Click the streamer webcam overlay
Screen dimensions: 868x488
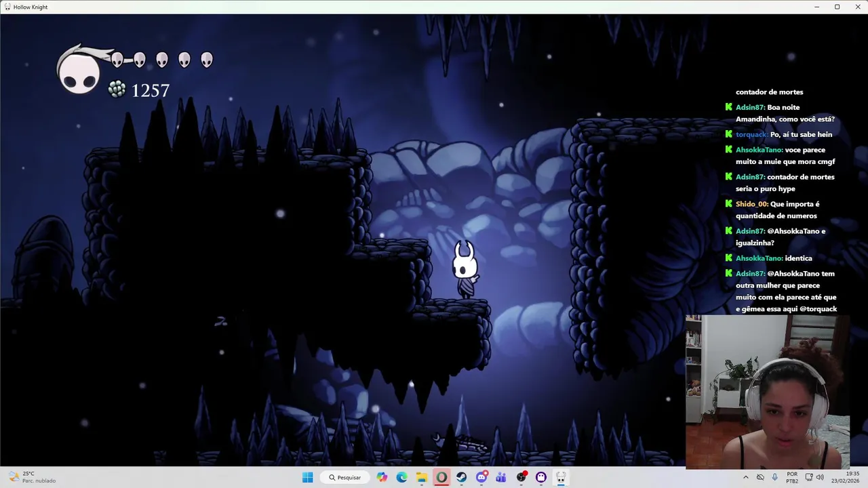[768, 392]
